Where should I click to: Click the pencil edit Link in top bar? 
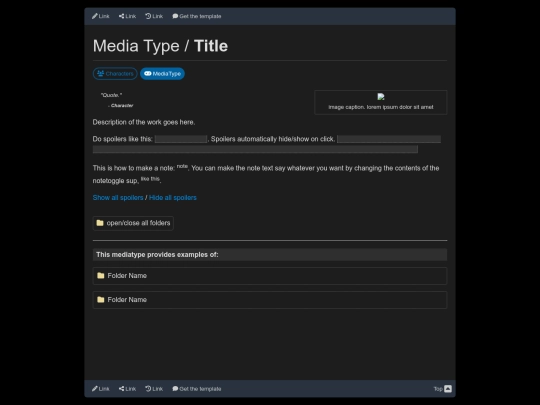click(101, 16)
